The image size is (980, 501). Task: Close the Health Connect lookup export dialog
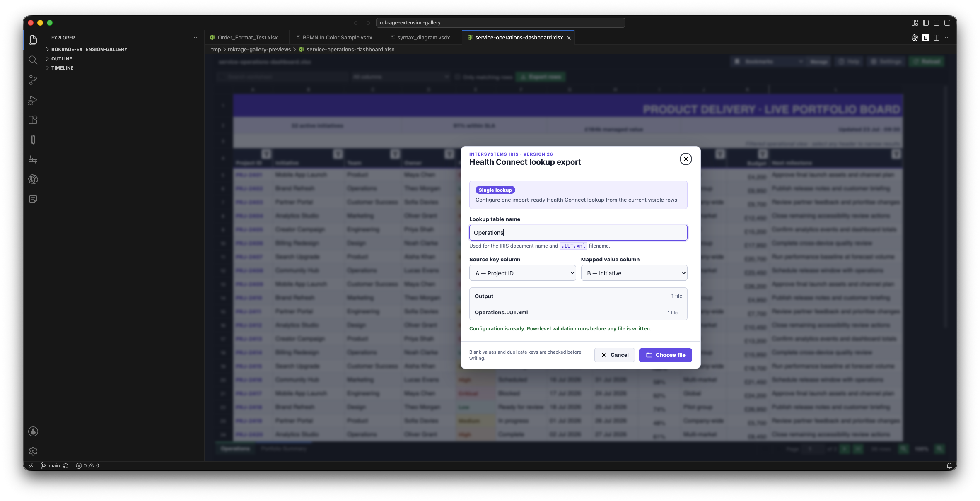click(x=686, y=159)
